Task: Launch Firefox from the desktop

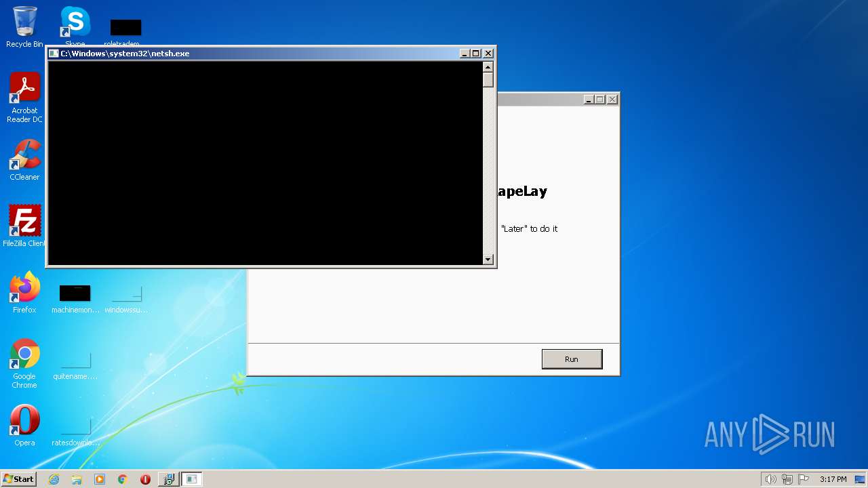Action: [x=24, y=293]
